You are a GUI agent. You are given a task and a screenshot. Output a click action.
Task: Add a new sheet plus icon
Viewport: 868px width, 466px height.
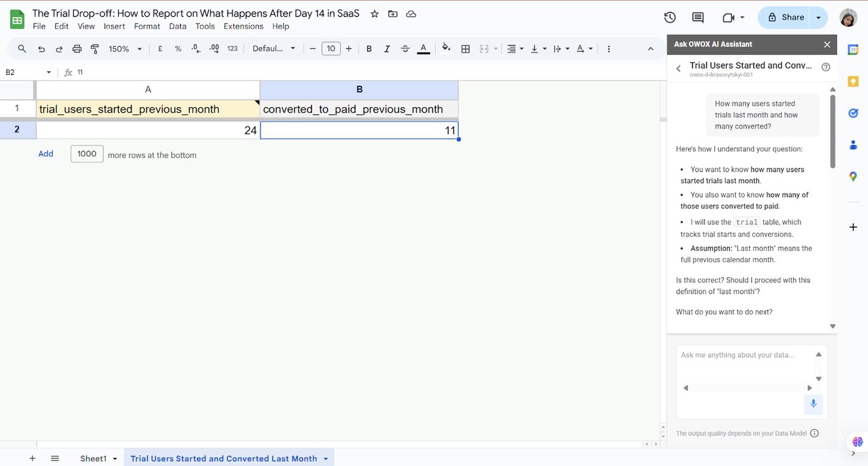point(32,458)
